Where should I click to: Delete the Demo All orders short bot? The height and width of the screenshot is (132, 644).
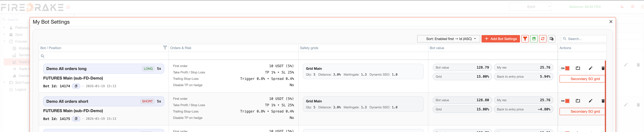coord(603,101)
